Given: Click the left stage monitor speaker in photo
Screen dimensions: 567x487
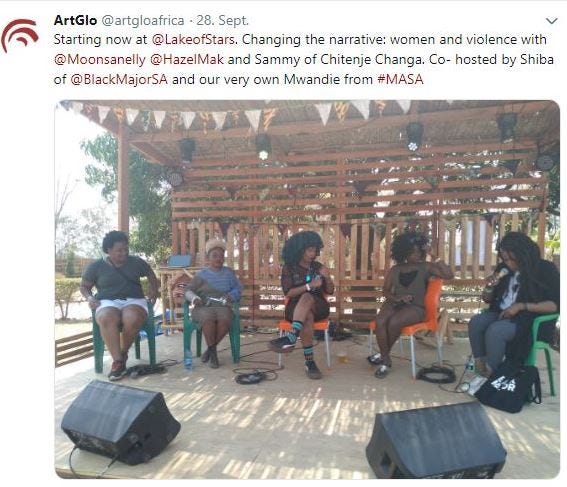Looking at the screenshot, I should [x=120, y=422].
